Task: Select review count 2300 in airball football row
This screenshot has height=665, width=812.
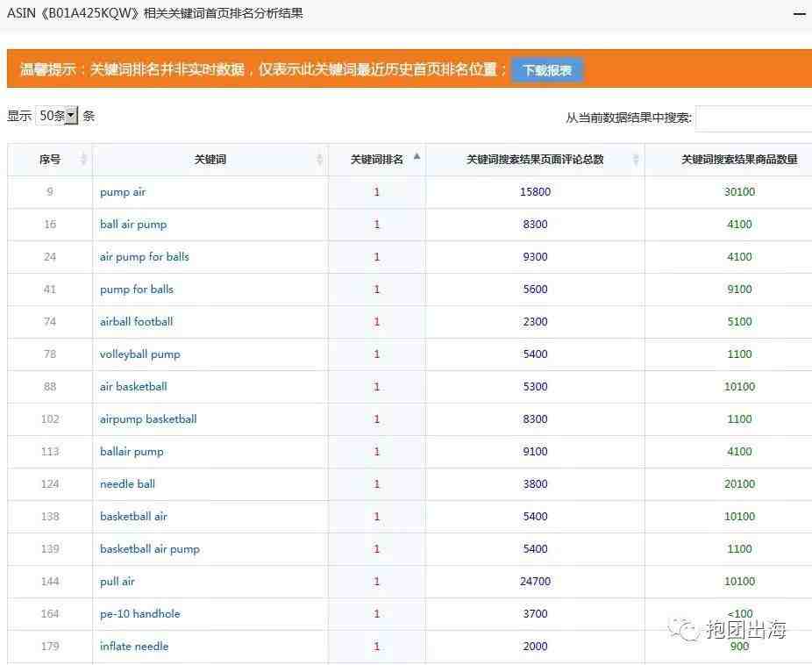Action: pyautogui.click(x=535, y=322)
